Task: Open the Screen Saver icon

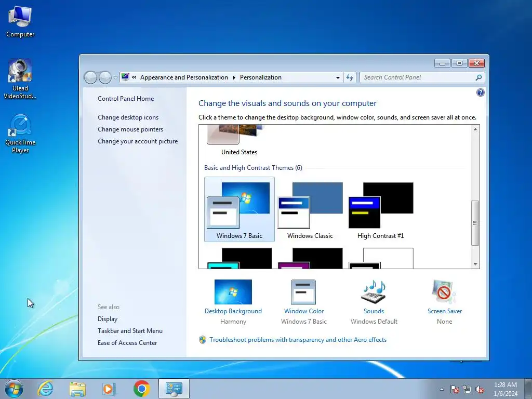Action: click(x=445, y=292)
